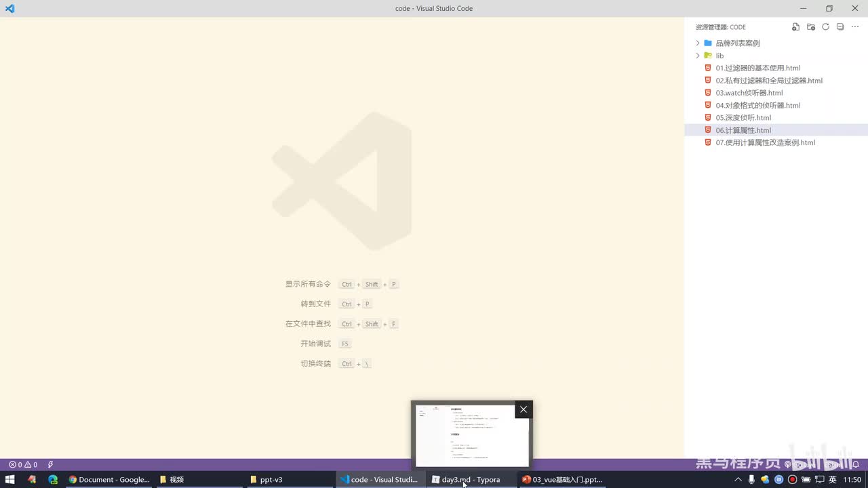
Task: Click the battery tray icon
Action: coord(806,479)
